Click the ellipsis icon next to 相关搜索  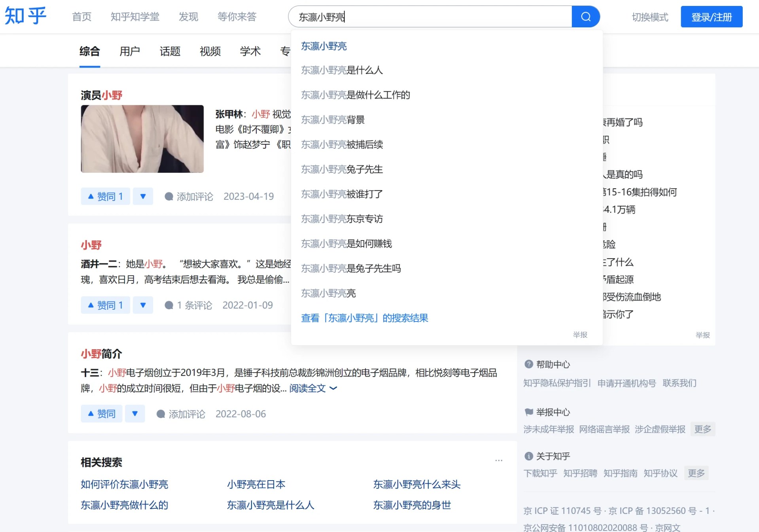tap(499, 460)
